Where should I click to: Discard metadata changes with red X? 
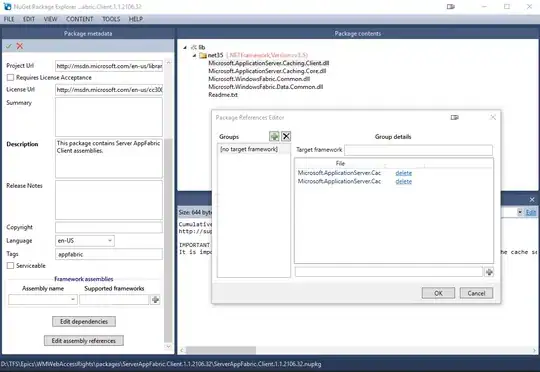(x=20, y=46)
